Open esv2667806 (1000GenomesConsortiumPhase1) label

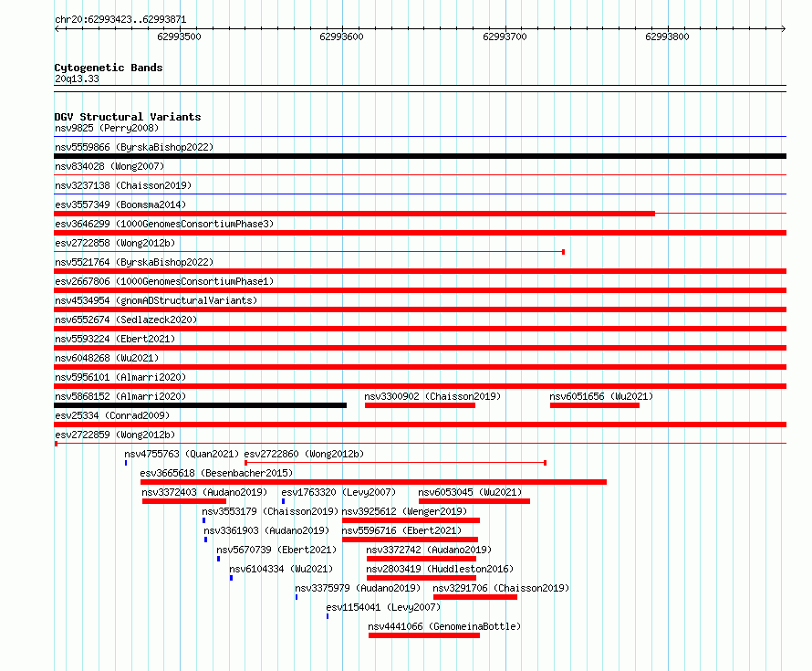(x=164, y=281)
